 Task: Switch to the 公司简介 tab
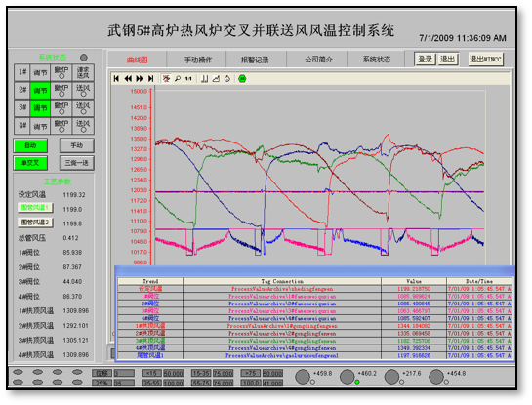(318, 60)
